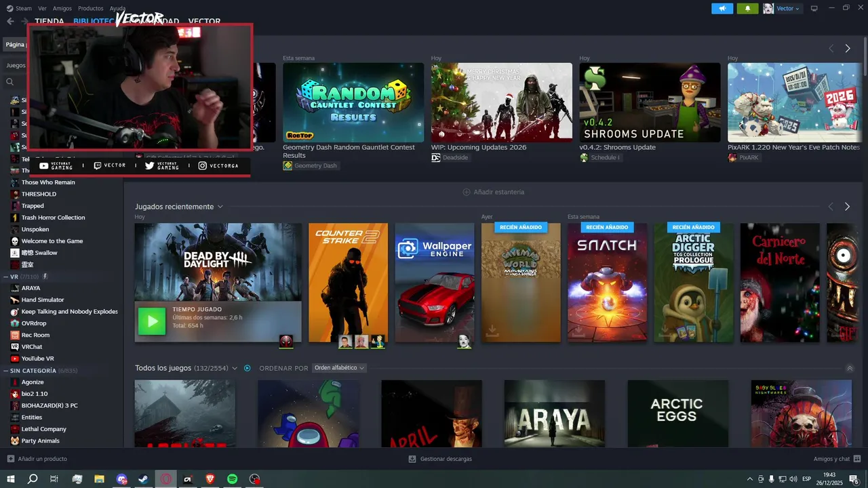This screenshot has width=868, height=488.
Task: Collapse Todos los juegos with the up-arrow icon
Action: tap(850, 368)
